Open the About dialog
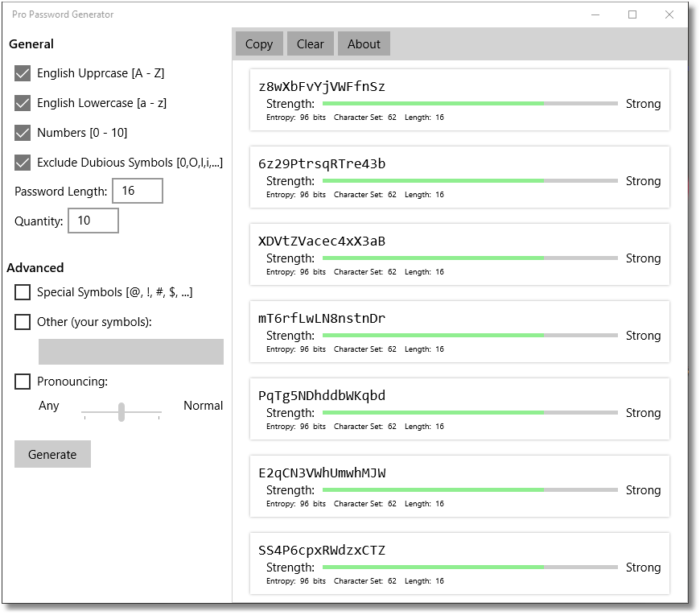 pyautogui.click(x=364, y=43)
